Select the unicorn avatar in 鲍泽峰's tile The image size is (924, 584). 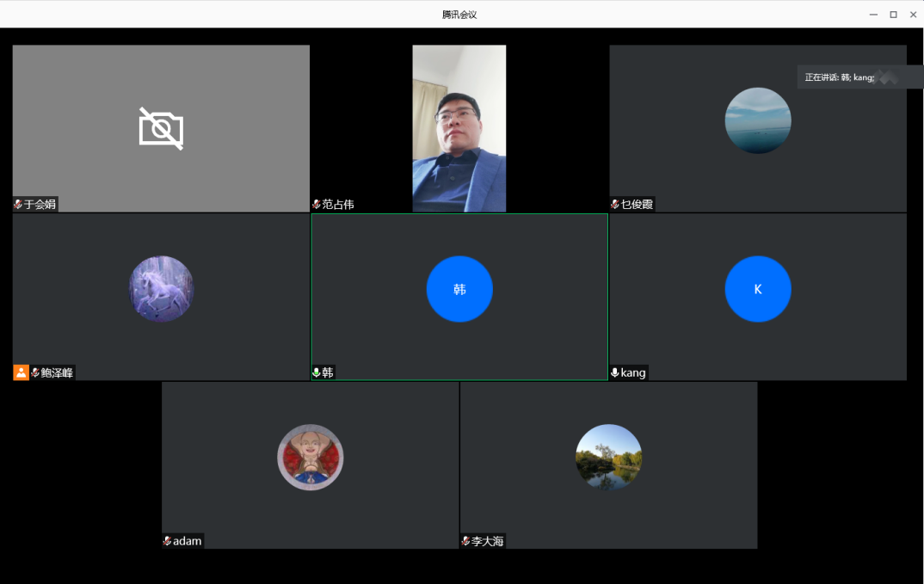click(161, 289)
